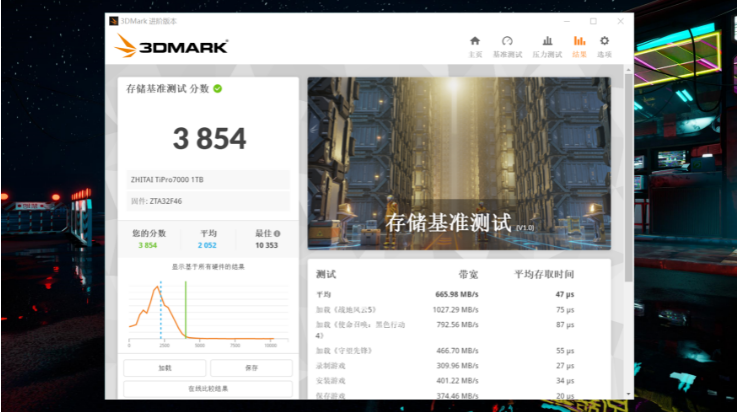Open the Stress Tests (压力测试) tab
The image size is (737, 412).
pyautogui.click(x=547, y=47)
